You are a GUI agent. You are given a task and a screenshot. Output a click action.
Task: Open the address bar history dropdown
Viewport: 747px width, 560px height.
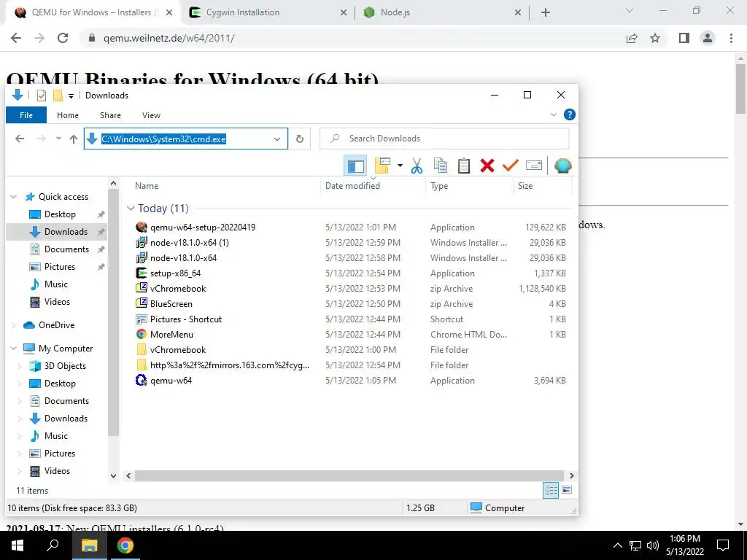(276, 139)
